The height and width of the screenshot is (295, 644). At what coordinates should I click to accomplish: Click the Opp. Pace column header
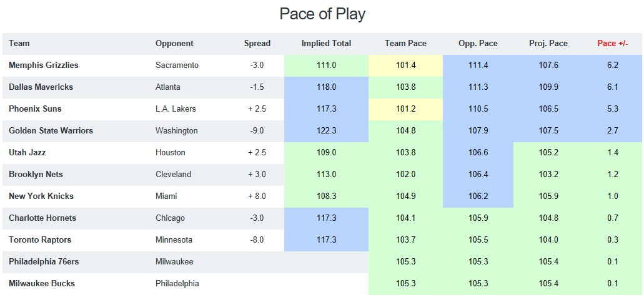[x=478, y=44]
